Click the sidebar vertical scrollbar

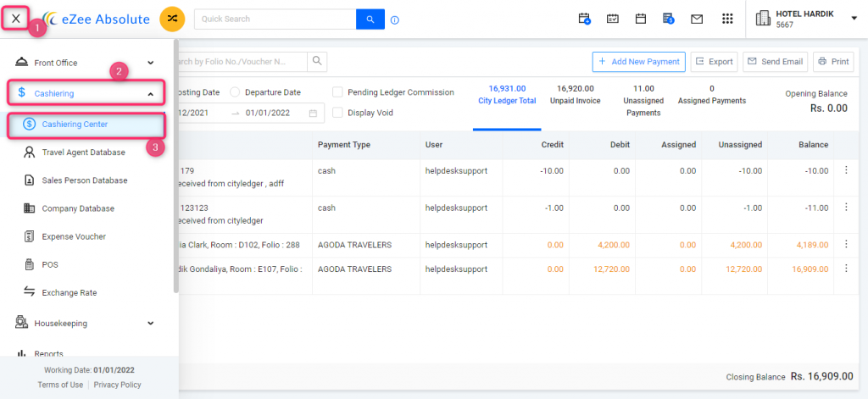[x=176, y=166]
